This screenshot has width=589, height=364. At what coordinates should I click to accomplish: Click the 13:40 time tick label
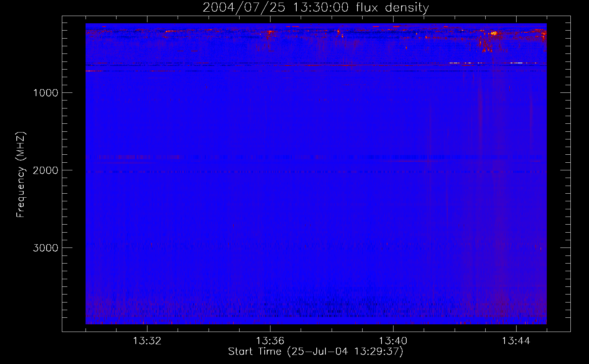(393, 341)
